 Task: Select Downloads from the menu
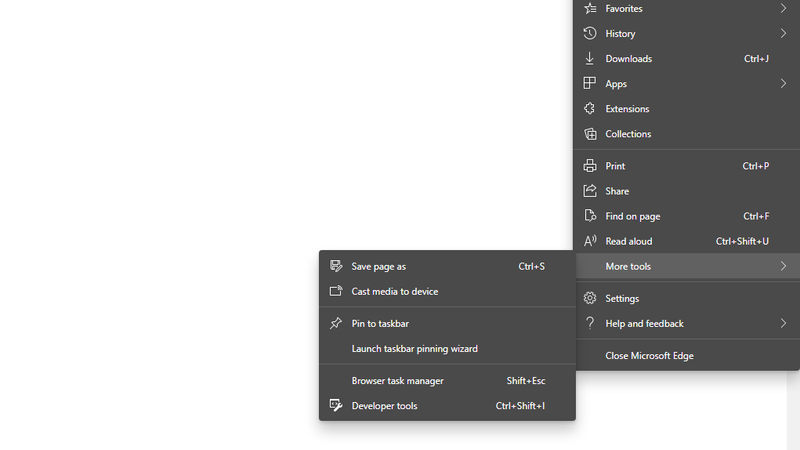(x=686, y=58)
